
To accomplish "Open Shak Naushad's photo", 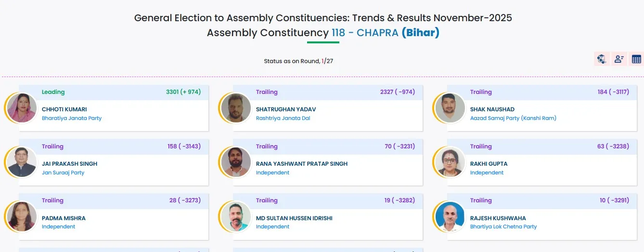I will pos(450,108).
